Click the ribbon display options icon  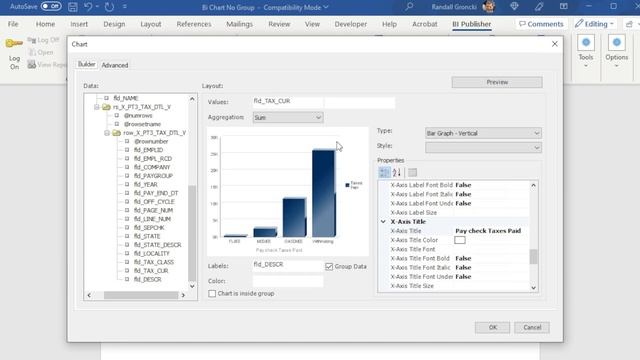[x=564, y=7]
